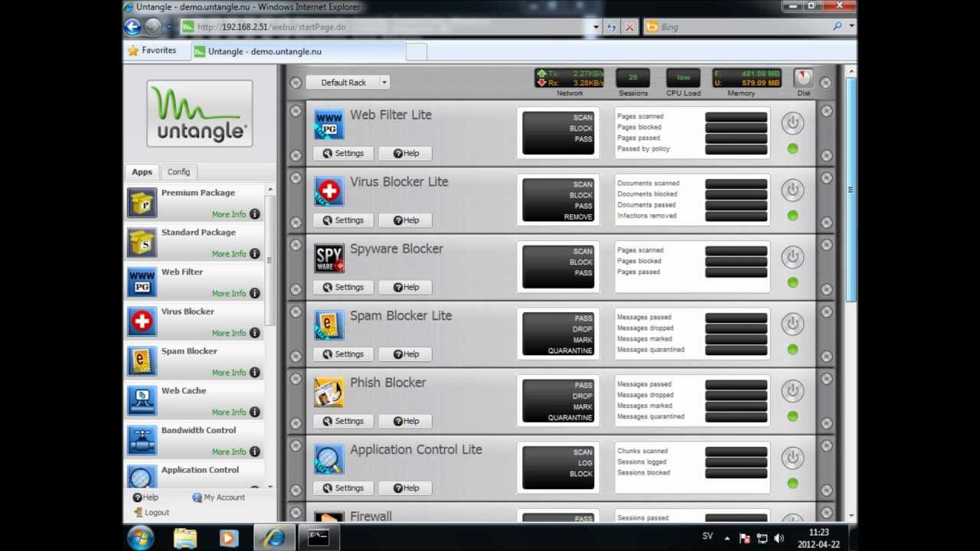
Task: Open info icon for Spam Blocker
Action: (255, 373)
